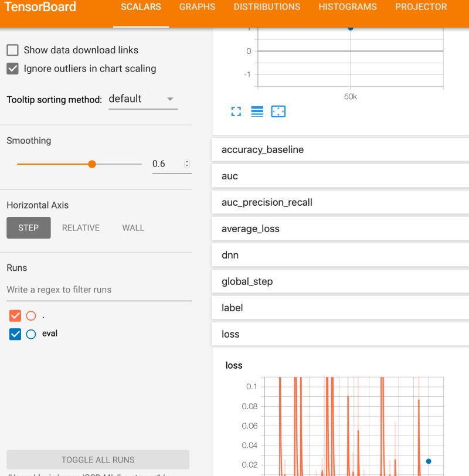Viewport: 469px width, 476px height.
Task: Open the DISTRIBUTIONS tab
Action: (x=267, y=7)
